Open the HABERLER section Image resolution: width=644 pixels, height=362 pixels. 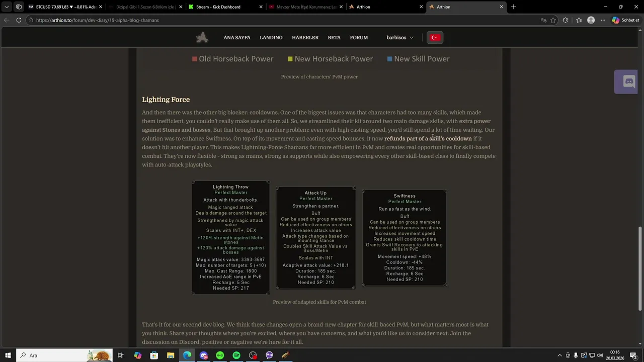305,38
